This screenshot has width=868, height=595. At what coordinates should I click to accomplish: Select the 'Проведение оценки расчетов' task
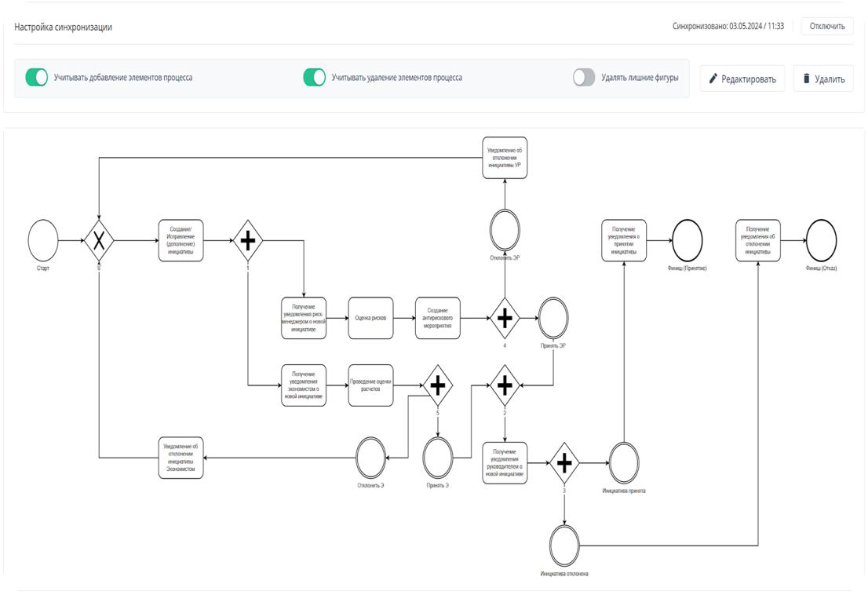(371, 385)
